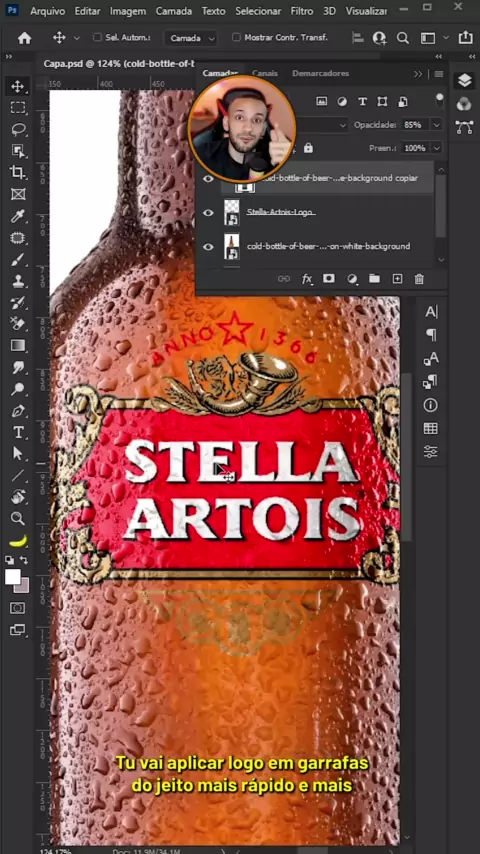Hide the background copiar layer

[x=208, y=178]
